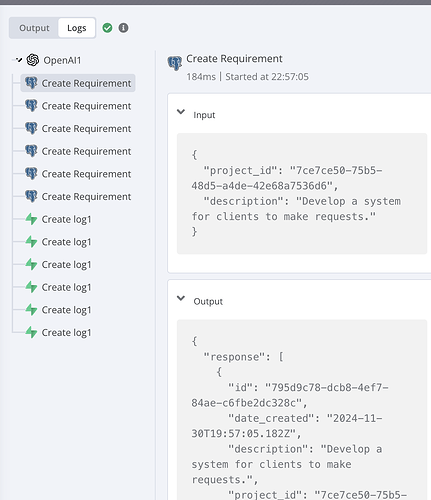Click PostgreSQL icon of the last Create Requirement

[31, 196]
